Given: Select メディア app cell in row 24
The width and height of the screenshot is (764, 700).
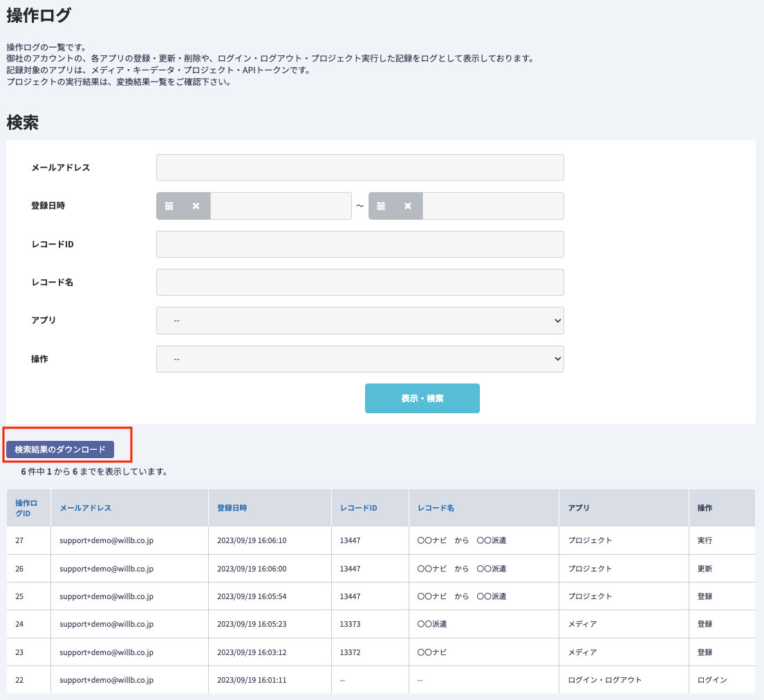Looking at the screenshot, I should tap(624, 624).
